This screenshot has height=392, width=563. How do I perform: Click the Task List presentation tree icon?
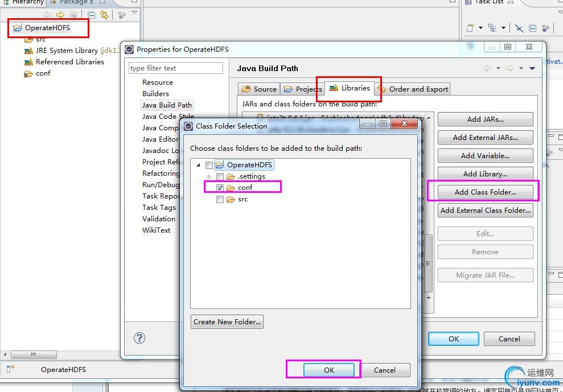[x=492, y=28]
